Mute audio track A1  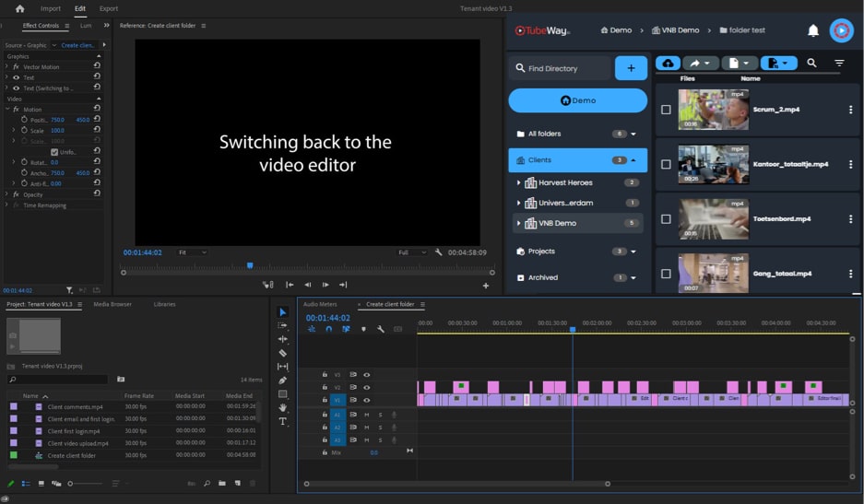point(366,415)
